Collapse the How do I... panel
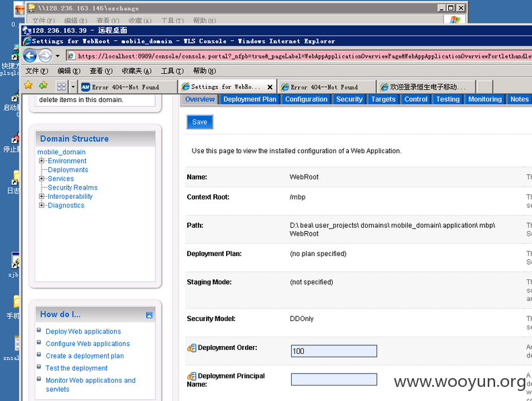This screenshot has height=401, width=532. point(149,315)
